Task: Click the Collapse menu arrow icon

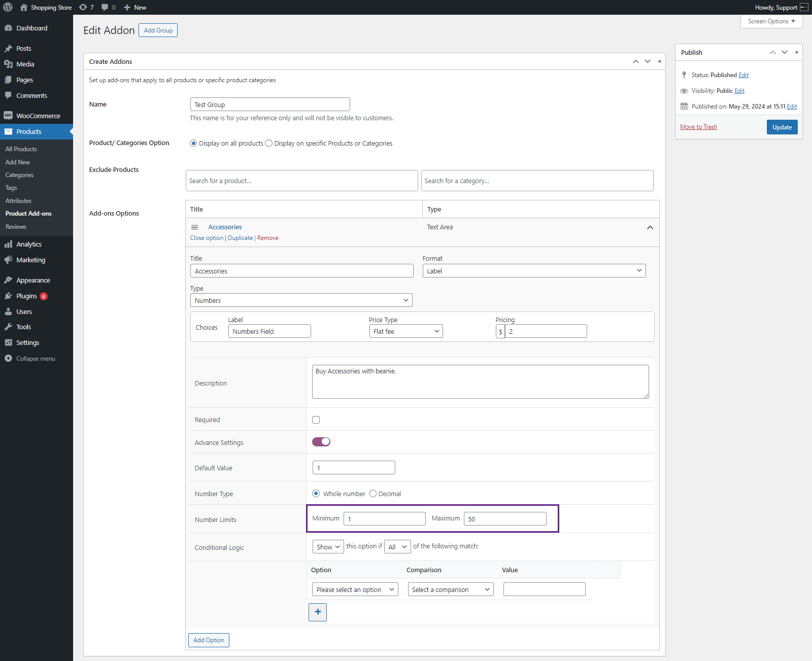Action: (8, 358)
